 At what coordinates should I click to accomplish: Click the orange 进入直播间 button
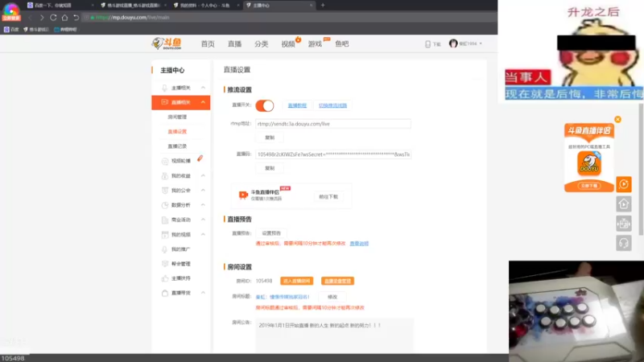click(x=296, y=281)
